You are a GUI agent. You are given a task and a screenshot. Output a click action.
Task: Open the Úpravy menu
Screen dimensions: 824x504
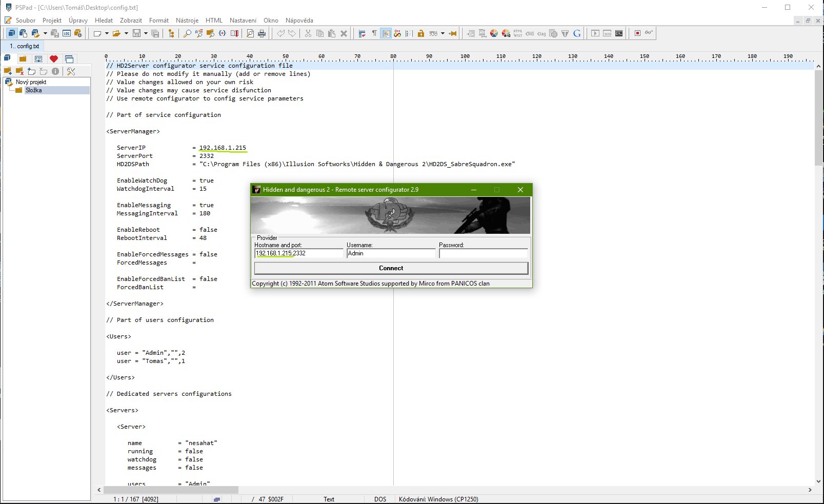pos(78,21)
